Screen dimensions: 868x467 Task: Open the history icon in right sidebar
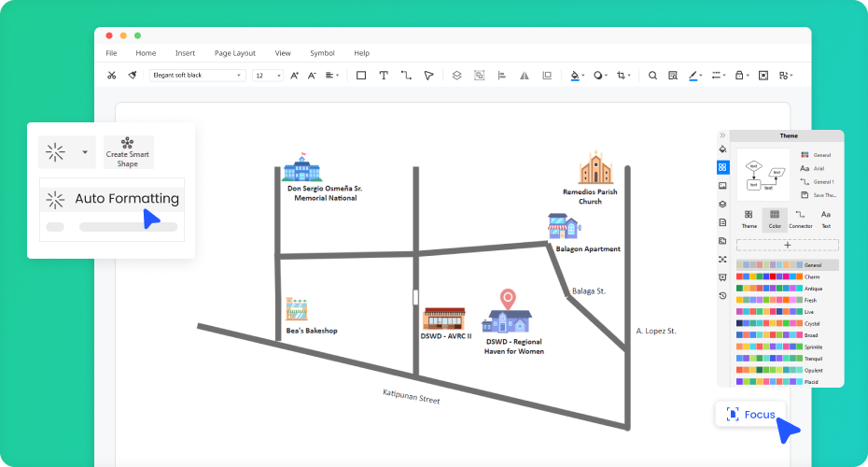point(722,296)
